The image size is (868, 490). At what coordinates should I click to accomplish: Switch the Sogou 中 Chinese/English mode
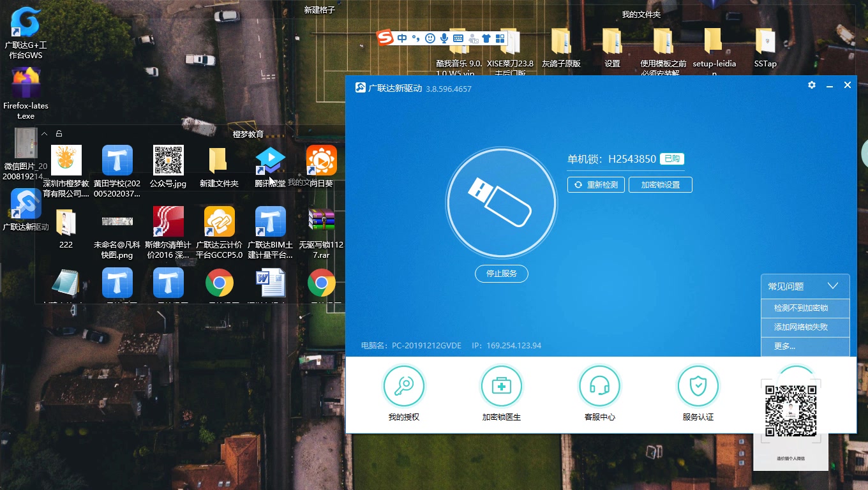coord(402,38)
